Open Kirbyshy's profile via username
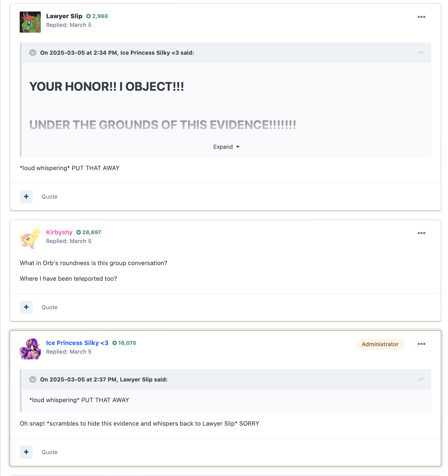 pos(59,232)
